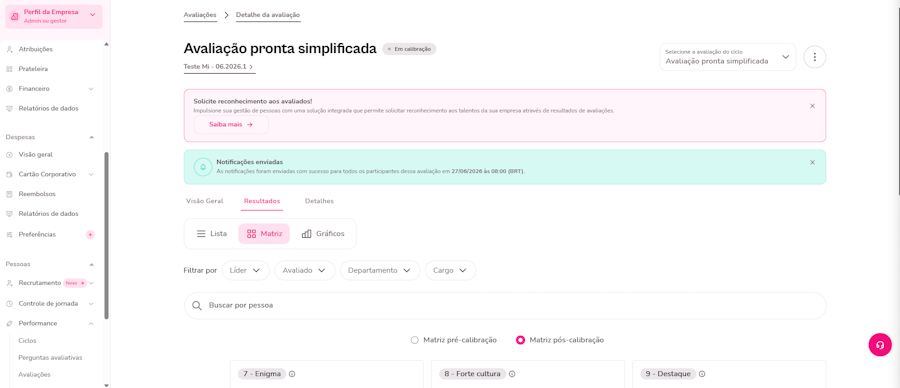Collapse the Despesas section
The image size is (900, 388).
click(x=91, y=138)
